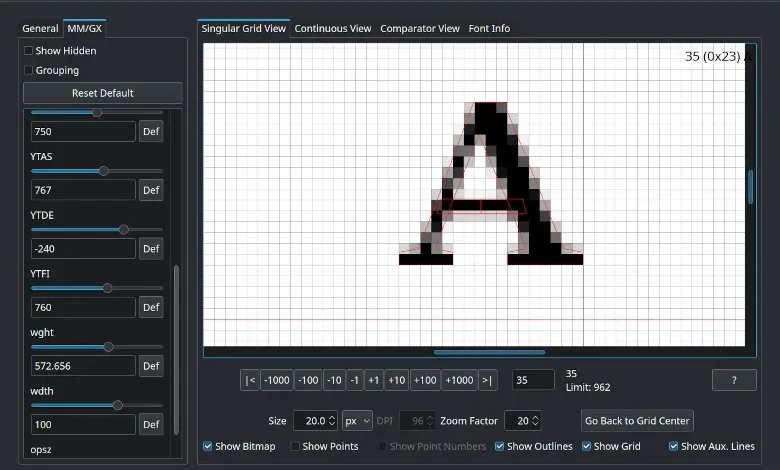Click the glyph view vertical scrollbar
Screen dimensions: 780x470
[x=751, y=187]
